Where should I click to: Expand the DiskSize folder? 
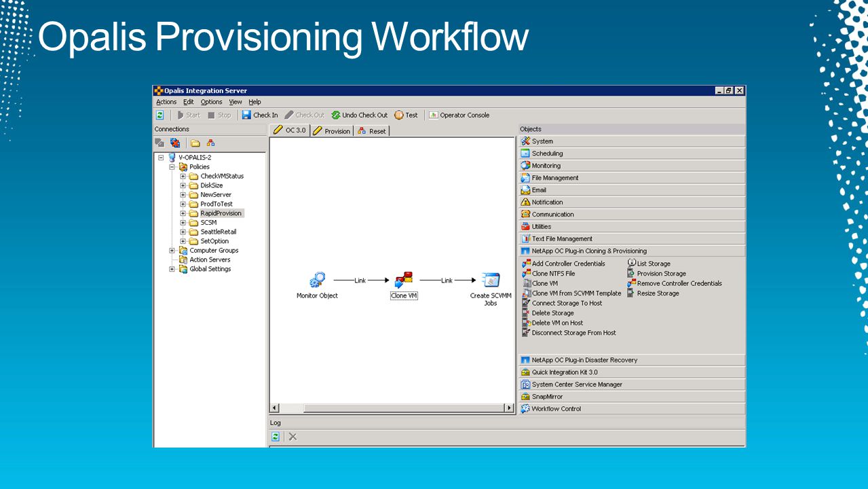click(x=183, y=185)
